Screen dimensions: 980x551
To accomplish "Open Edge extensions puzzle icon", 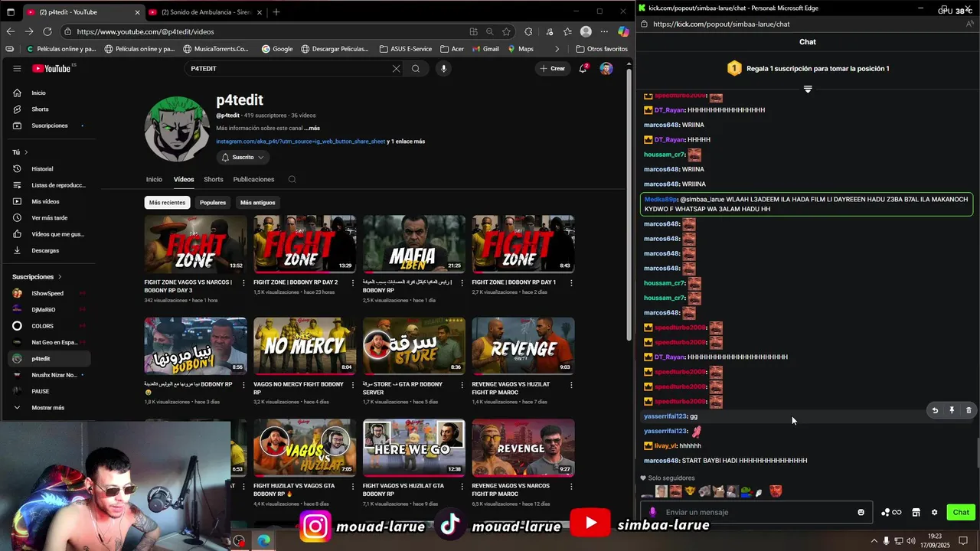I will 528,31.
